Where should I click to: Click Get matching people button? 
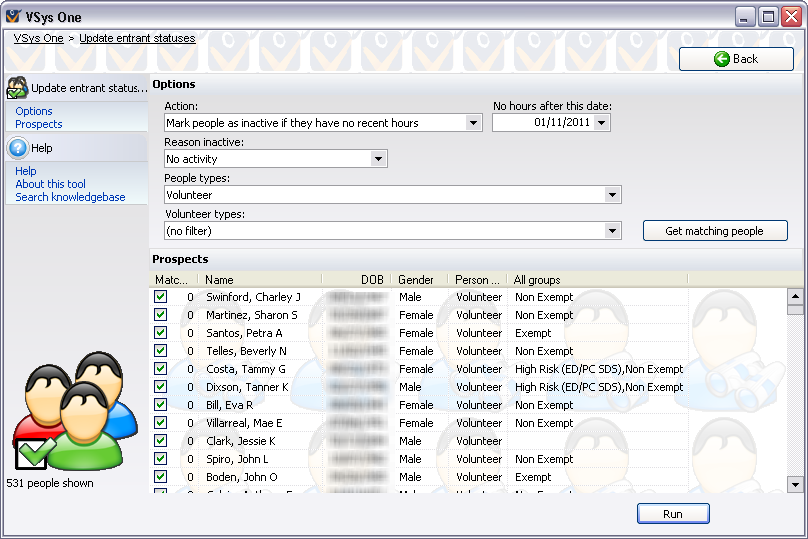[x=715, y=231]
